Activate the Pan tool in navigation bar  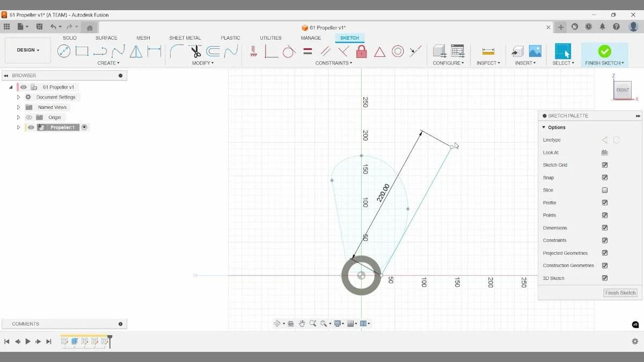pyautogui.click(x=302, y=323)
